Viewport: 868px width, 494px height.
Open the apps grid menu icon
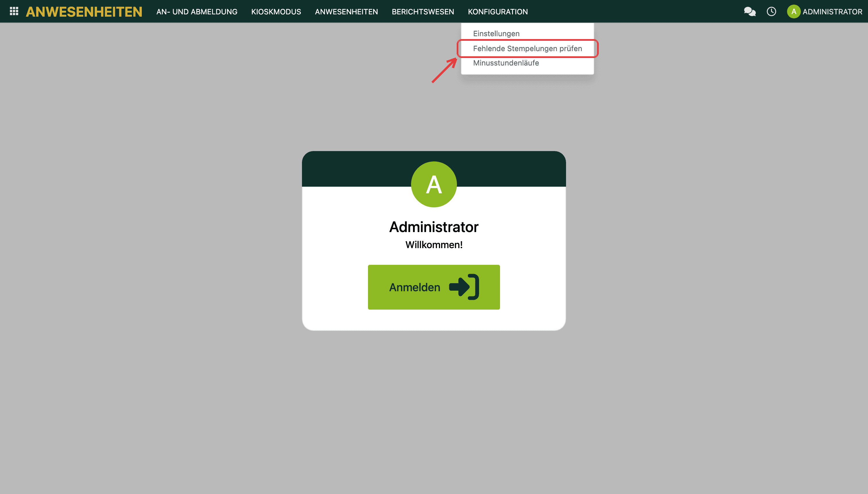click(14, 11)
